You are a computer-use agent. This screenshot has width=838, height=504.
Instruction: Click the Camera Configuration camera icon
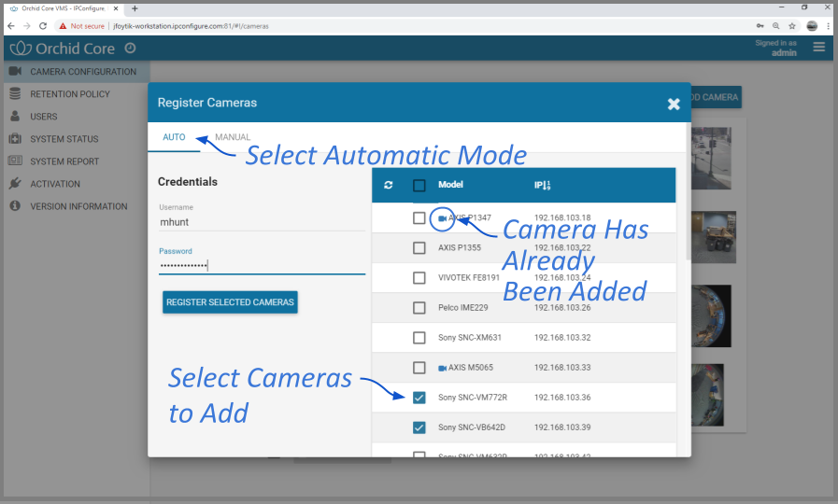[15, 72]
